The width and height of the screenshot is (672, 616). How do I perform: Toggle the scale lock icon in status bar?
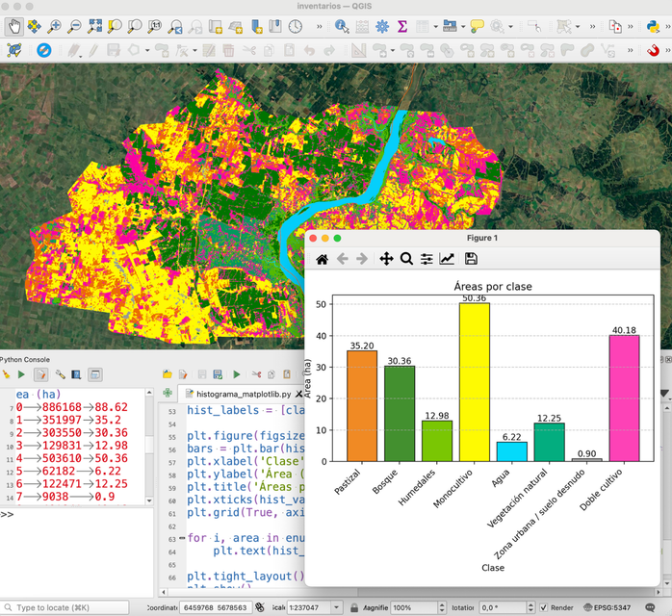pyautogui.click(x=355, y=608)
